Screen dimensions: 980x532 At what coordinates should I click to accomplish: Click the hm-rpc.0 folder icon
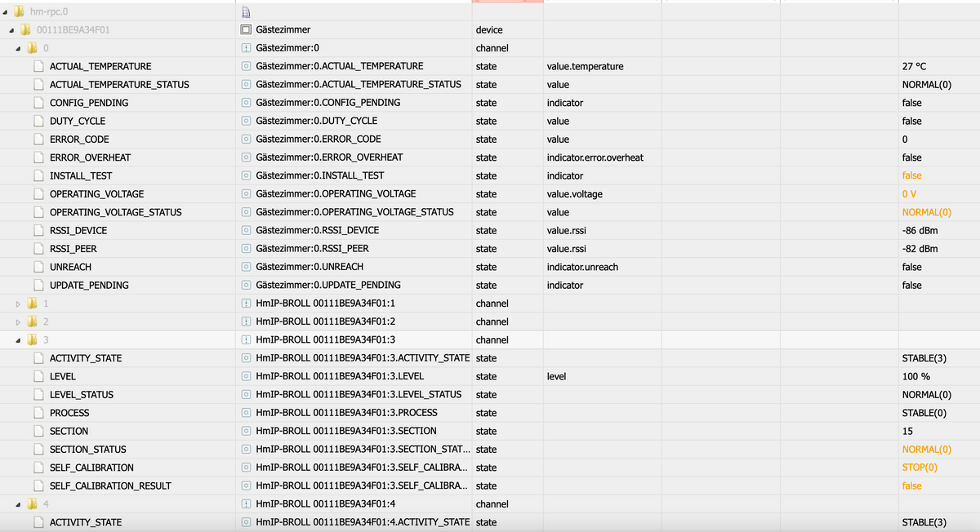(20, 11)
